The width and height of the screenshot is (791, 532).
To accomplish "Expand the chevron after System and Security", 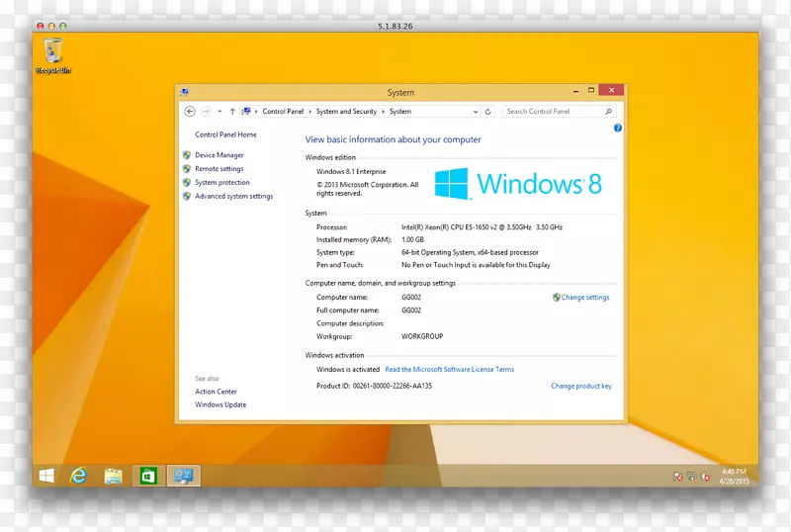I will 384,112.
